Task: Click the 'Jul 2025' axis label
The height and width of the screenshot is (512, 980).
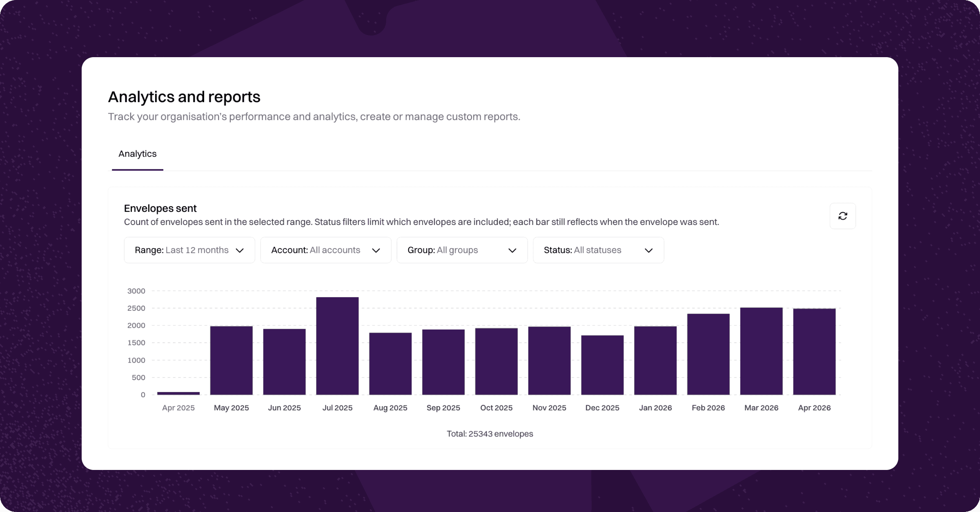Action: (x=337, y=407)
